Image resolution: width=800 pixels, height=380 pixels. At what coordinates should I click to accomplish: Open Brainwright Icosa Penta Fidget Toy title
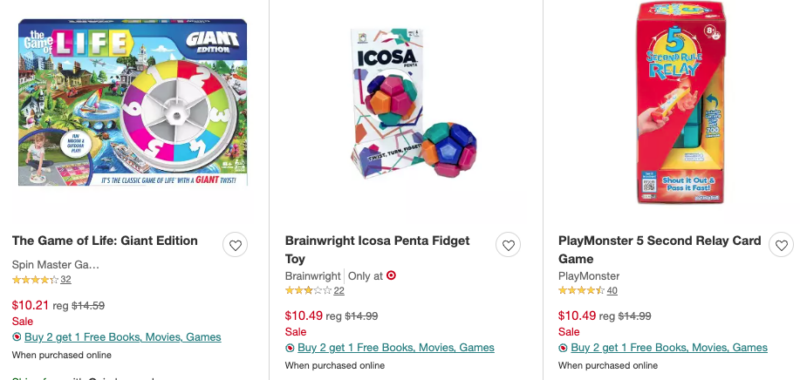[378, 250]
